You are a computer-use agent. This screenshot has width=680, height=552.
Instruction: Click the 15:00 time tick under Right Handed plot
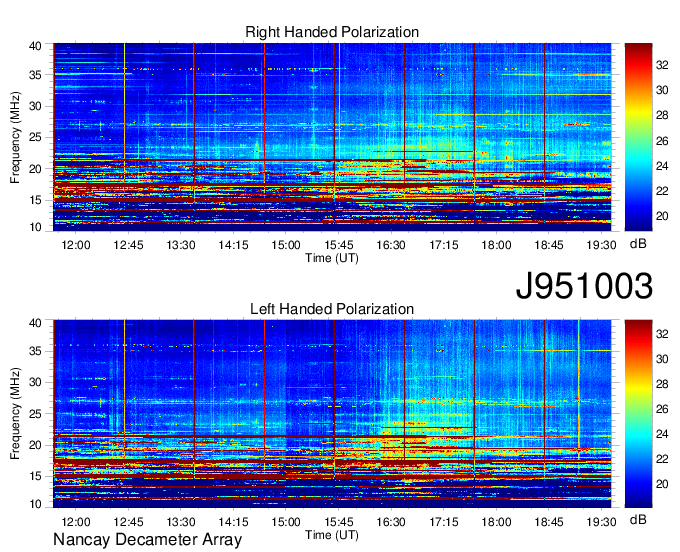point(286,245)
